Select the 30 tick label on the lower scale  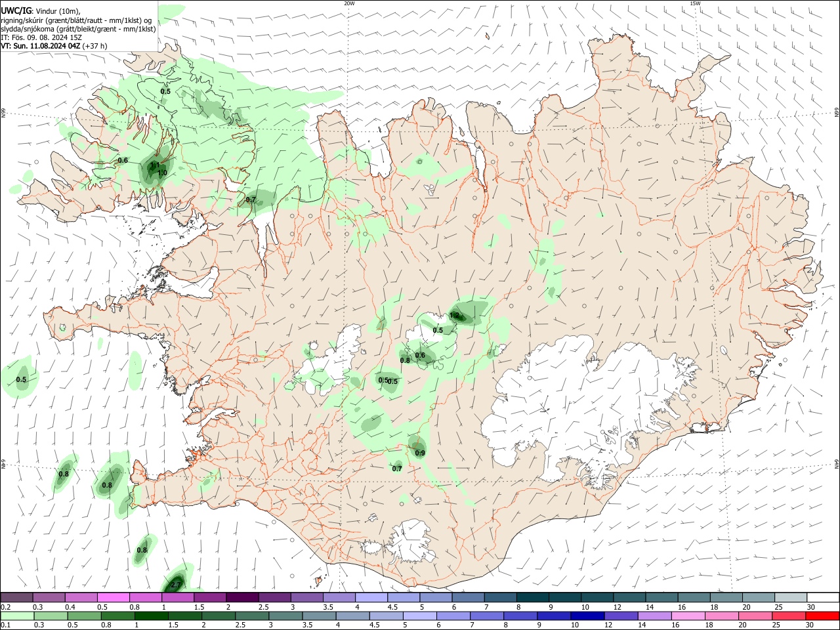tap(811, 625)
